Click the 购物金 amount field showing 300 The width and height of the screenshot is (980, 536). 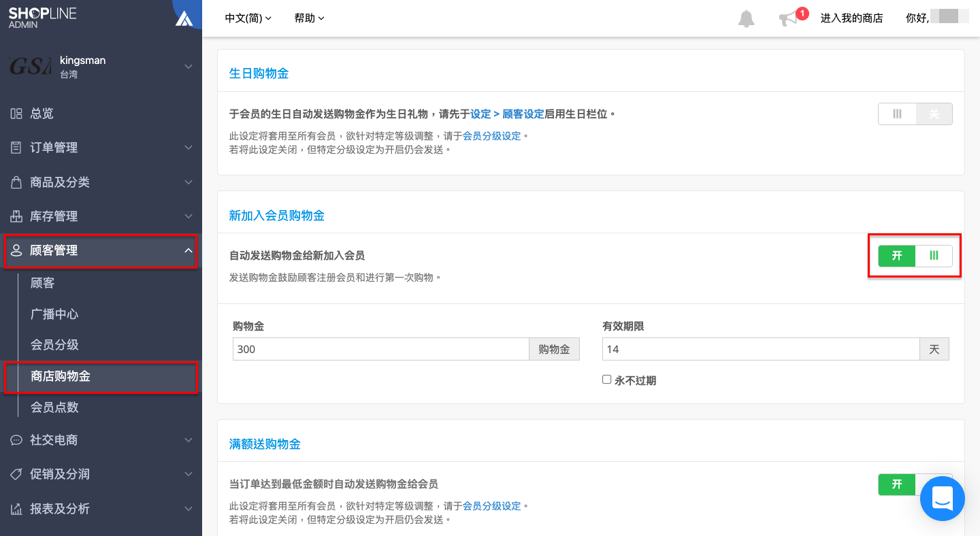381,349
